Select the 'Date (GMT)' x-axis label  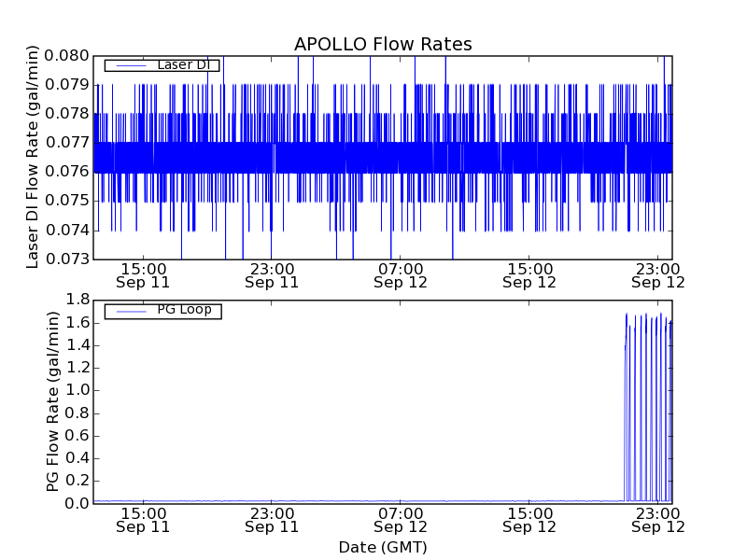click(x=383, y=547)
